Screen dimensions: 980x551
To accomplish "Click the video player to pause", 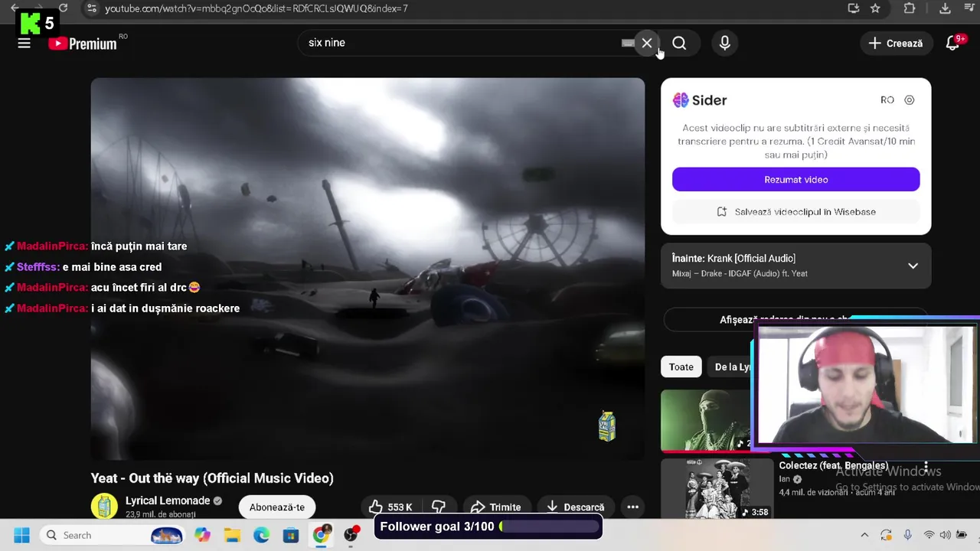I will coord(367,269).
